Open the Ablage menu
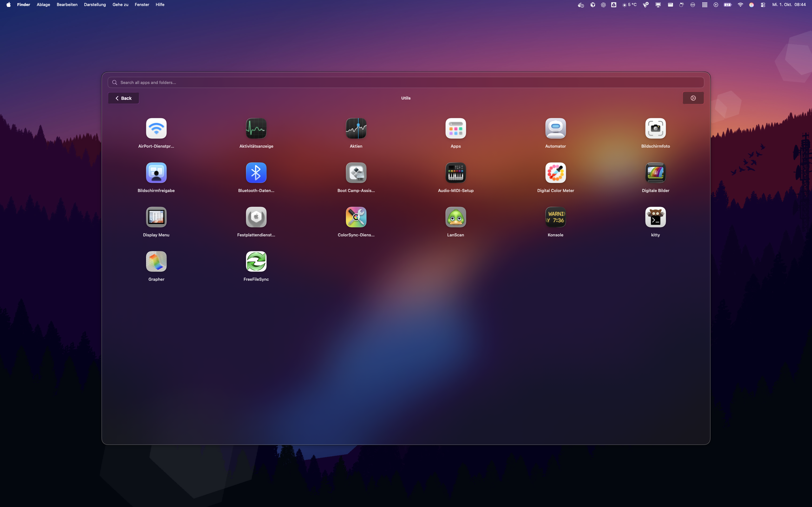This screenshot has height=507, width=812. point(43,5)
